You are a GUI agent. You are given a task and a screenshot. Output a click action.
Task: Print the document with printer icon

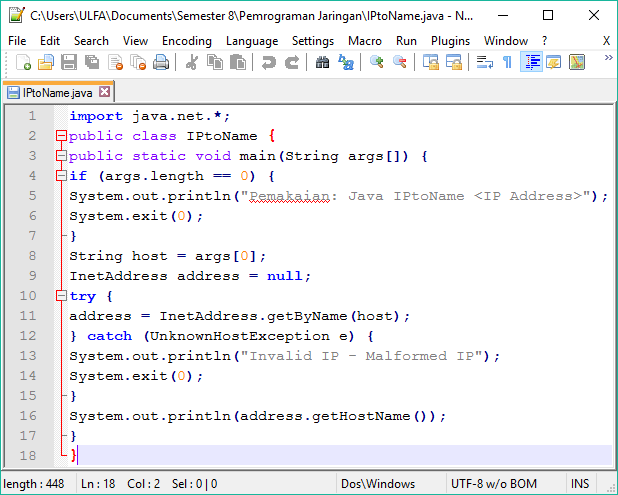click(x=161, y=62)
